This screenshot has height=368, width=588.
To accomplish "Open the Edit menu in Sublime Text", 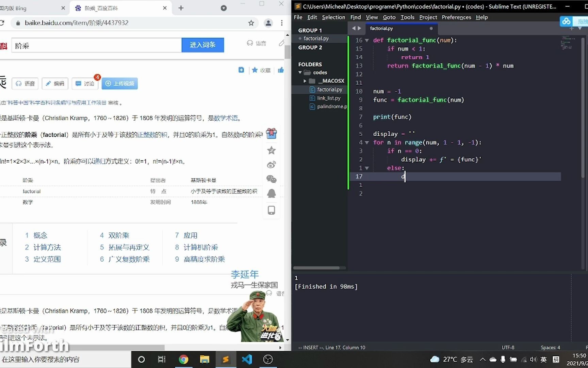I will [312, 17].
